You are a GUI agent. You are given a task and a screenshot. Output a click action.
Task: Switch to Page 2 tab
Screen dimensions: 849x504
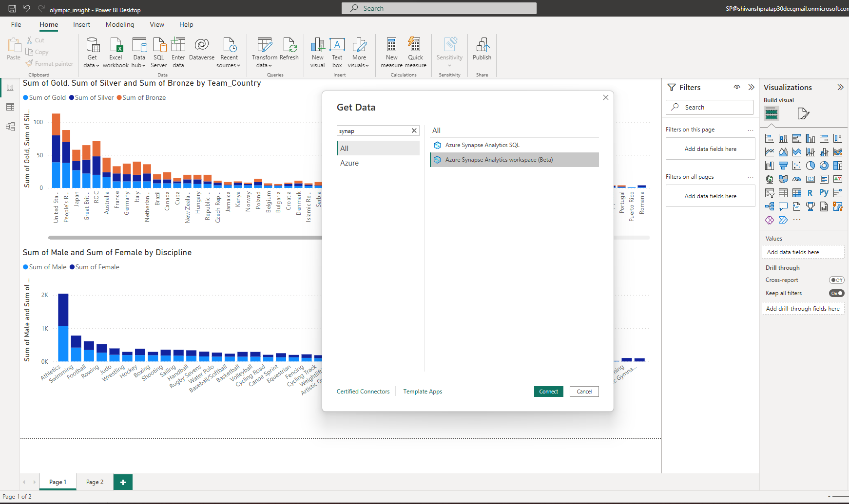pyautogui.click(x=95, y=482)
